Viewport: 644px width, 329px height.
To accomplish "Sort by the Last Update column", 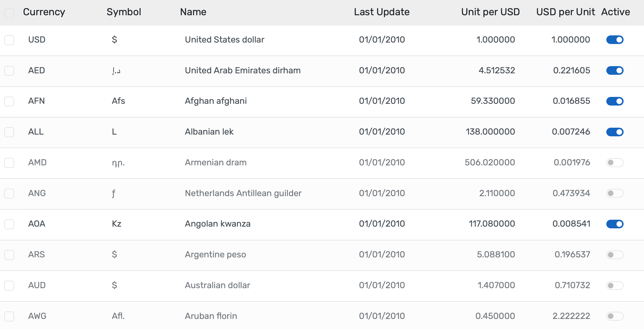I will tap(382, 12).
